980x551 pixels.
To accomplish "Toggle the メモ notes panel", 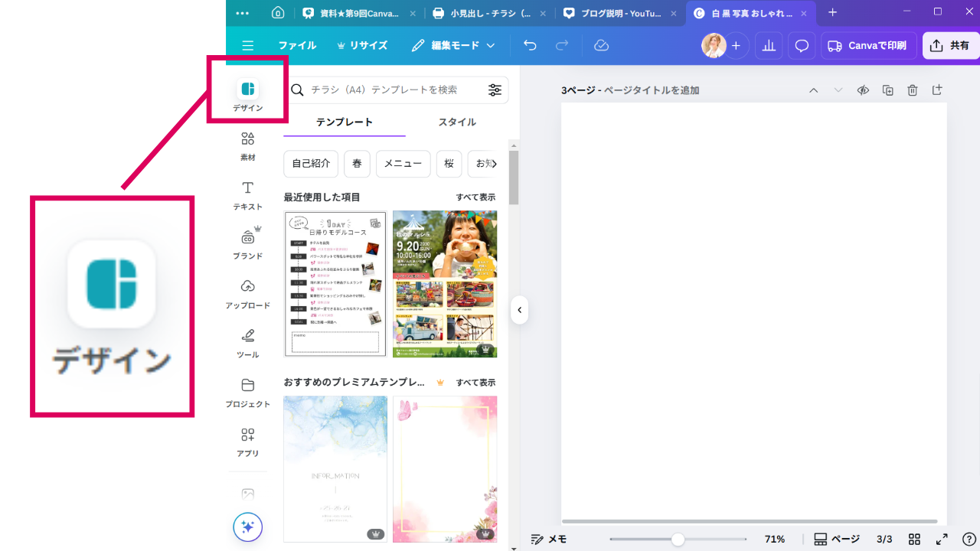I will pos(549,539).
